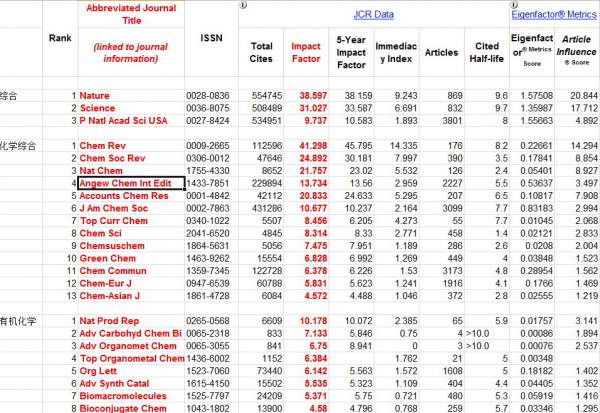Viewport: 600px width, 413px height.
Task: Open the Chem Rev journal link
Action: [x=103, y=146]
